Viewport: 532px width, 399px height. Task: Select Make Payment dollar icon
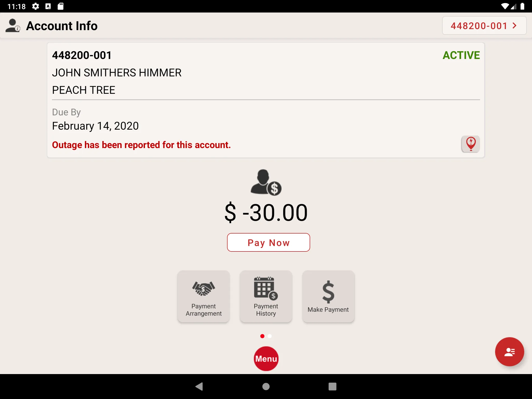tap(328, 291)
